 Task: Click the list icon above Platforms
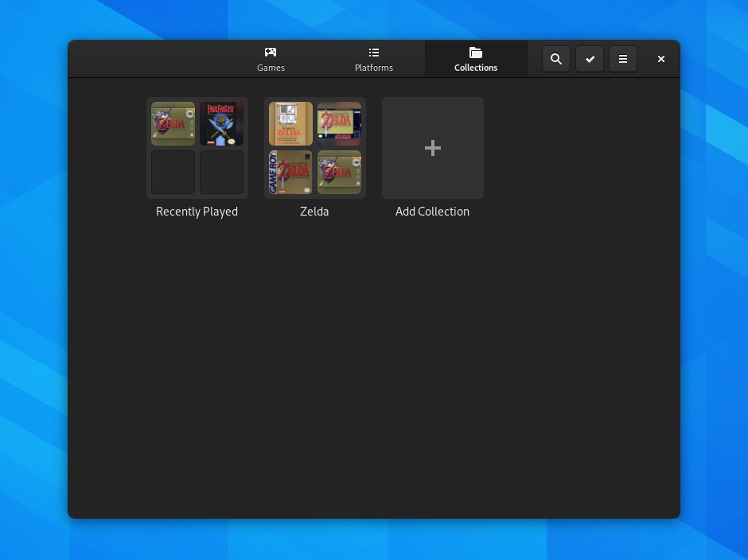click(x=373, y=52)
